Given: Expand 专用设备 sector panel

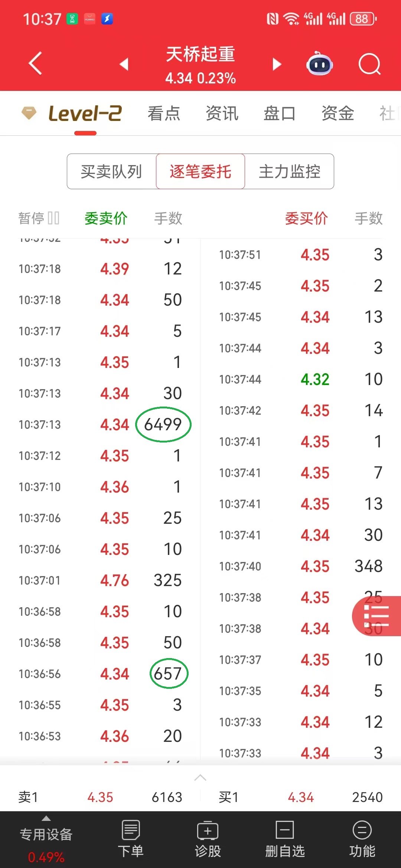Looking at the screenshot, I should click(46, 835).
